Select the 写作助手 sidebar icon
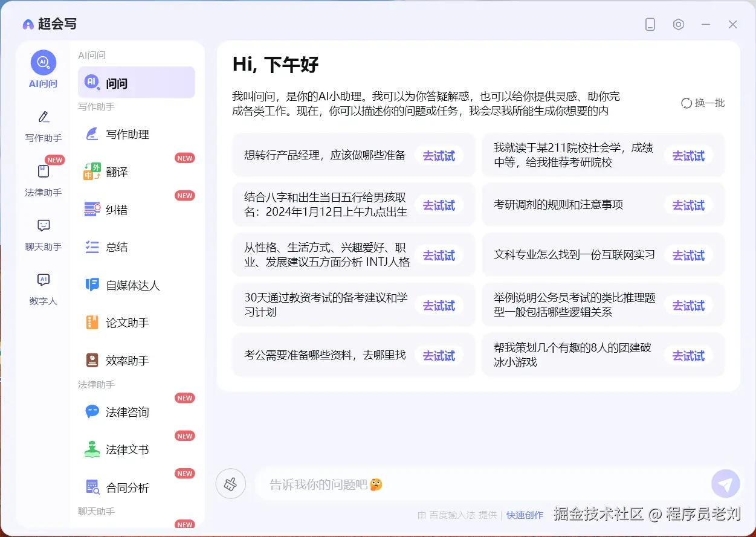Screen dimensions: 756x537 click(42, 126)
